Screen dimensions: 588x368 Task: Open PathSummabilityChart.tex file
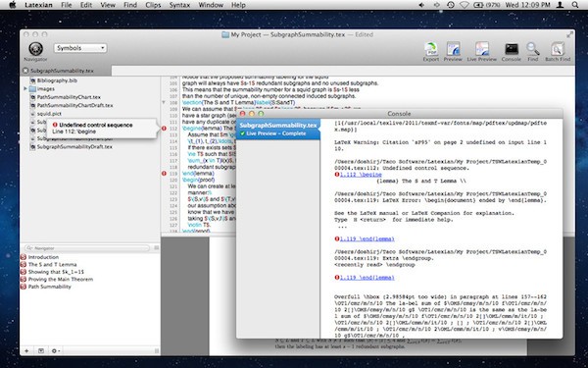69,97
